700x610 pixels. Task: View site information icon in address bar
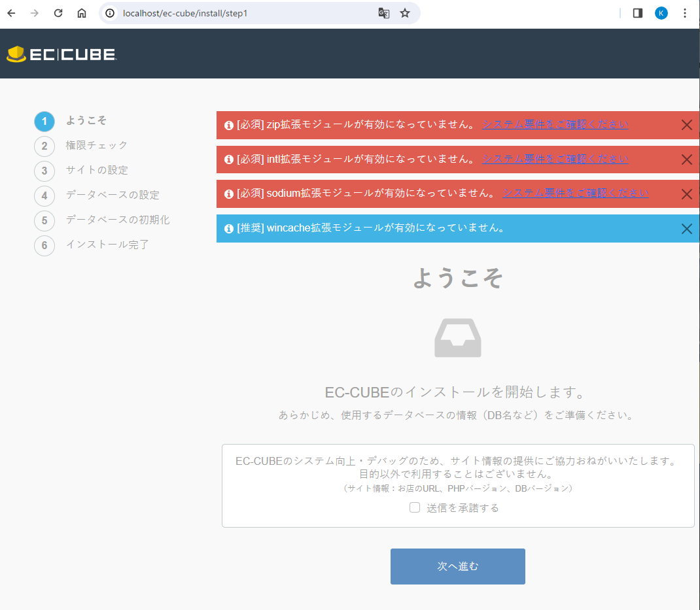(110, 13)
